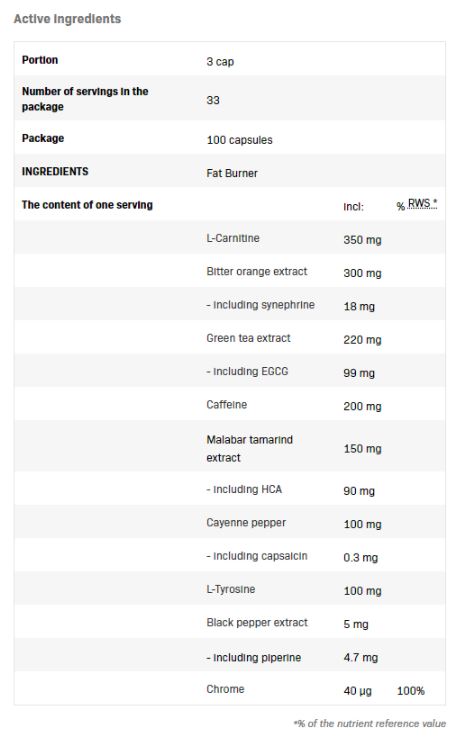This screenshot has width=468, height=746.
Task: Click the Fat Burner ingredients value
Action: [232, 173]
